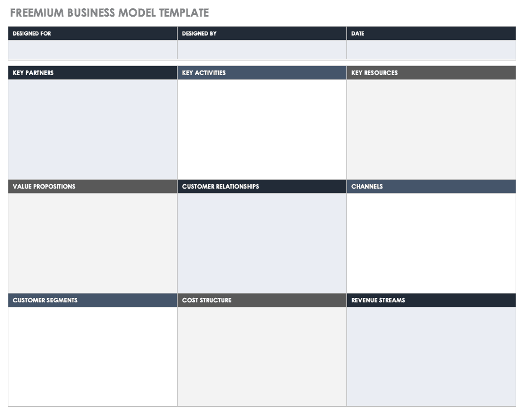Click inside the Value Propositions content box
524x420 pixels.
point(93,243)
